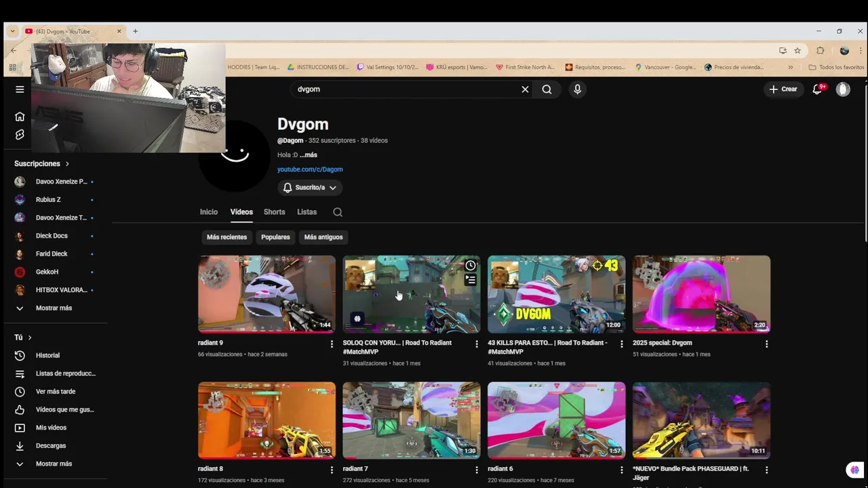This screenshot has width=868, height=488.
Task: Open the Shorts icon in sidebar
Action: [x=20, y=135]
